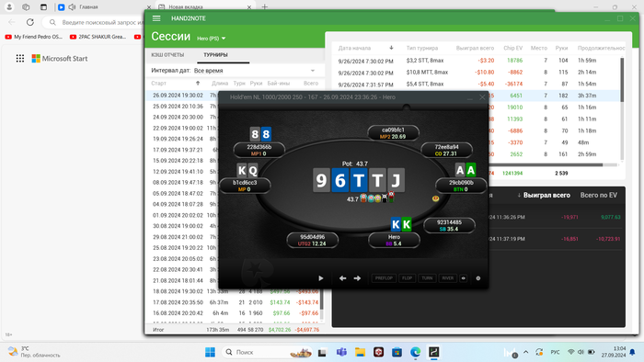Jump to PREFLOP street
Viewport: 644px width, 362px height.
point(384,278)
